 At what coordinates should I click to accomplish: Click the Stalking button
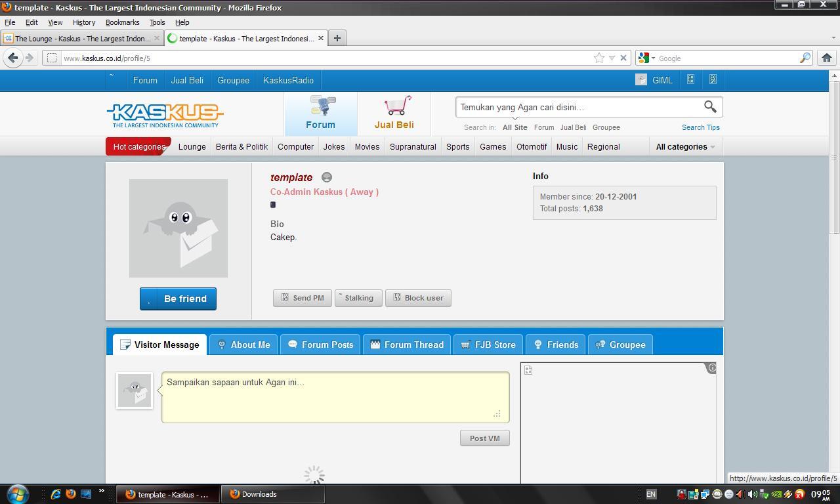click(x=358, y=298)
